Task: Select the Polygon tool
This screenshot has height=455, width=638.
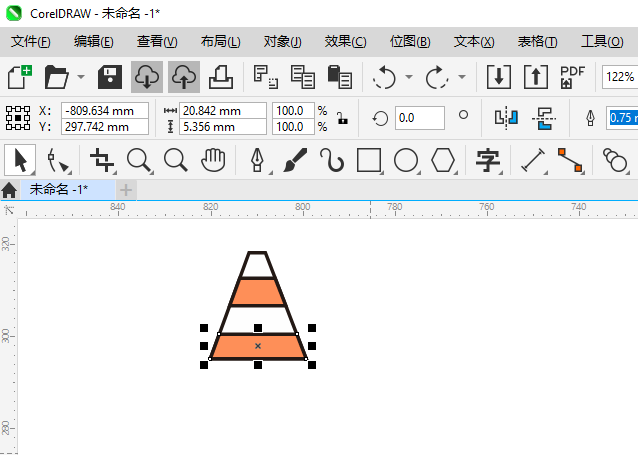Action: [443, 160]
